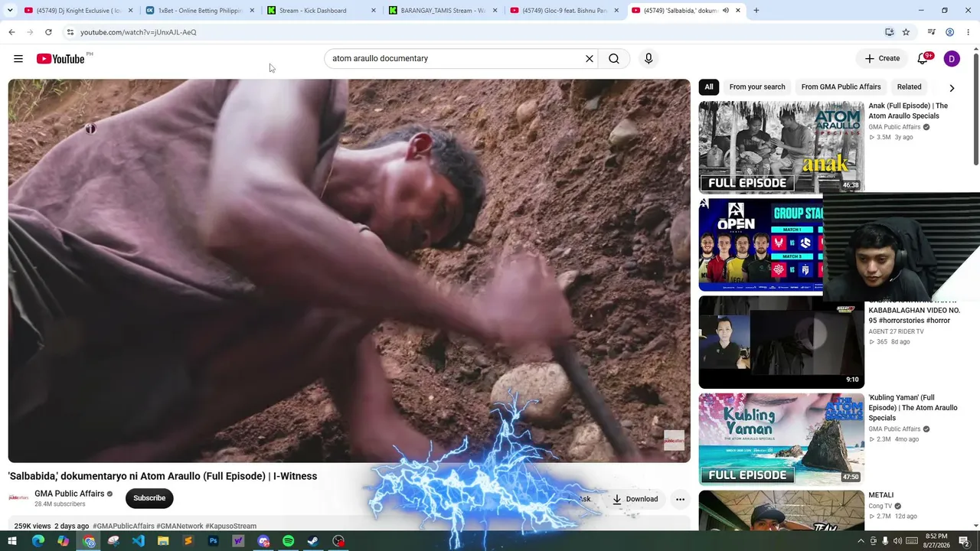Select the All filter chip
The image size is (980, 551).
[x=709, y=87]
